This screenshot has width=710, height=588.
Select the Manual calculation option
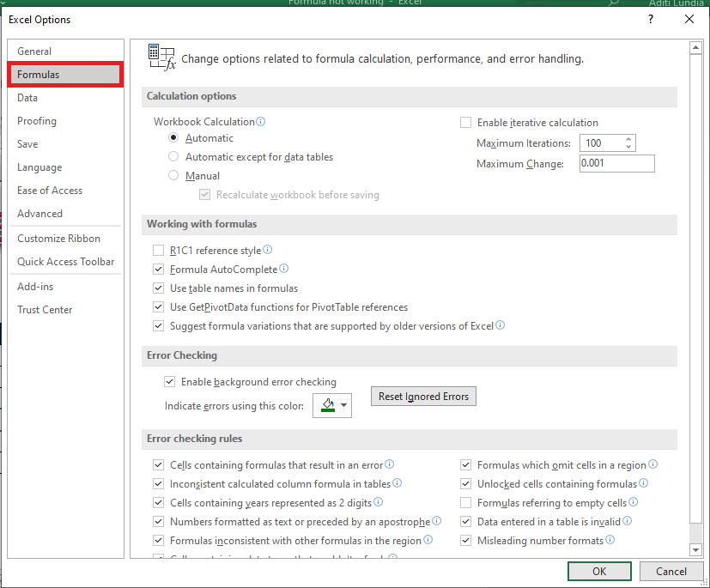[173, 175]
